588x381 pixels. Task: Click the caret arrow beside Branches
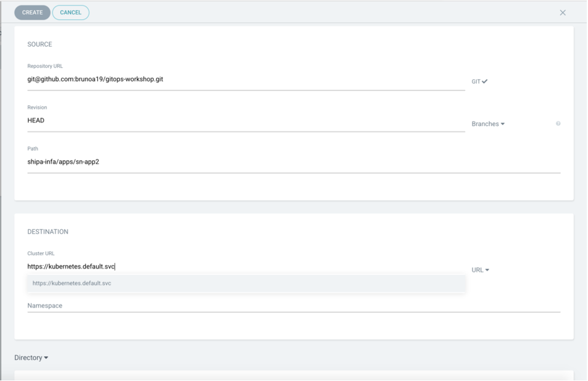click(x=503, y=124)
